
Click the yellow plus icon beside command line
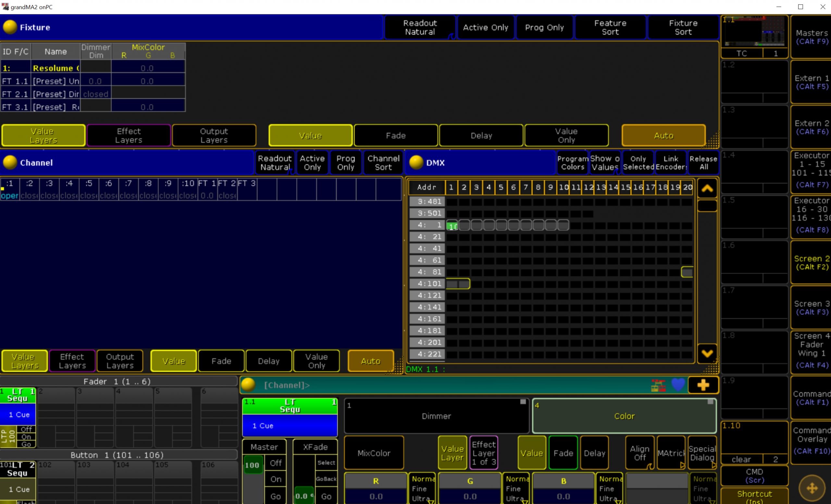point(703,385)
